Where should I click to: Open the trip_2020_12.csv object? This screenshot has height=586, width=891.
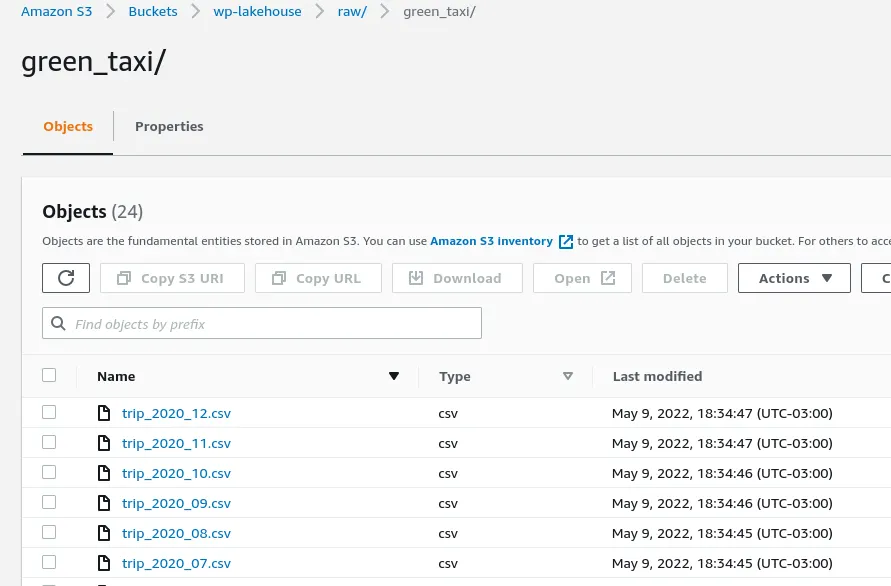(x=176, y=413)
